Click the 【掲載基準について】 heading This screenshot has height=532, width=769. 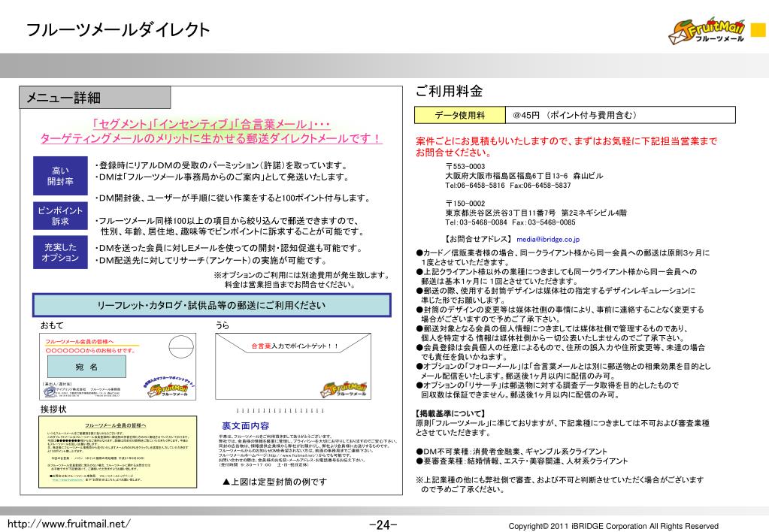coord(451,413)
